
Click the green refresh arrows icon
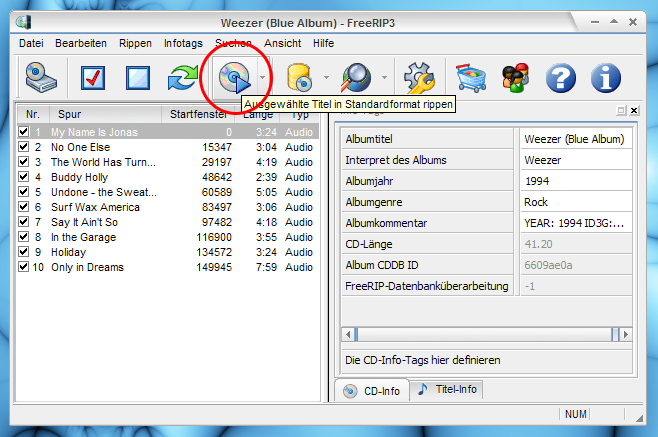click(183, 78)
